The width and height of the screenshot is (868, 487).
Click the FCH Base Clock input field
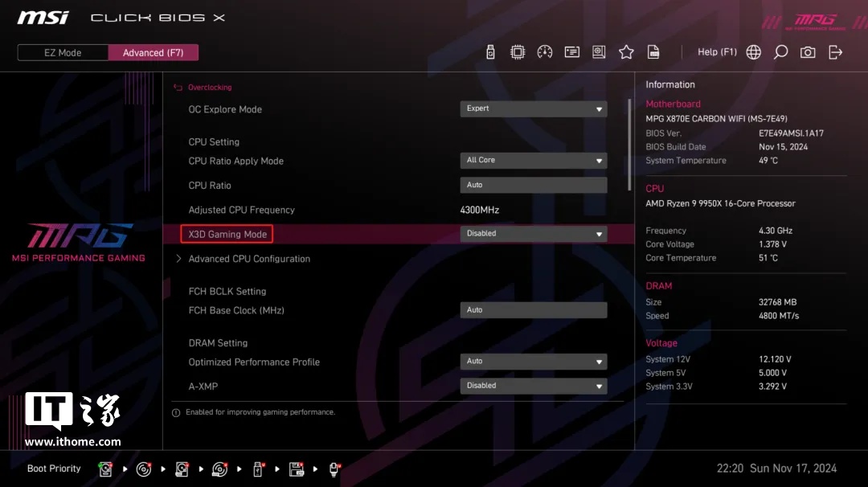[x=534, y=310]
